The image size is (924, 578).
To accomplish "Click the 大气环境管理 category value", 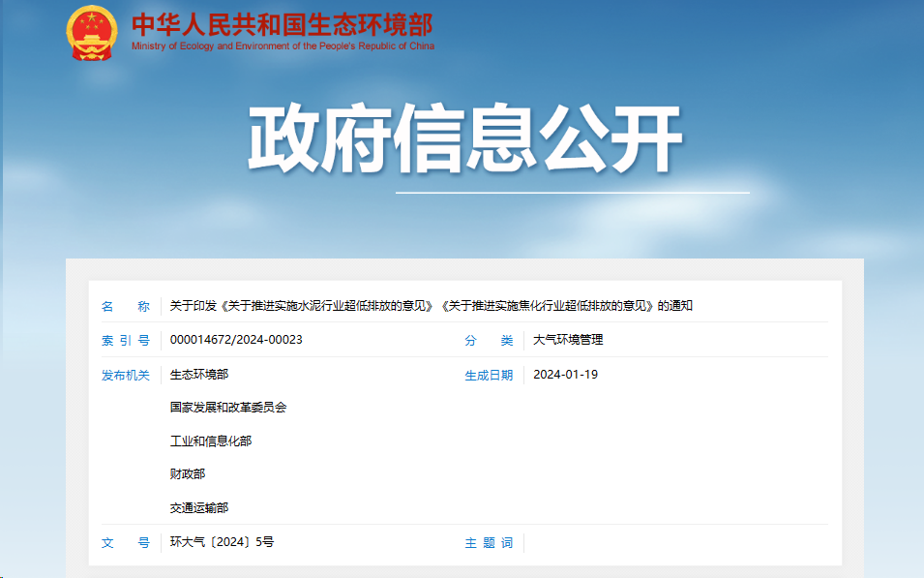I will click(x=568, y=341).
